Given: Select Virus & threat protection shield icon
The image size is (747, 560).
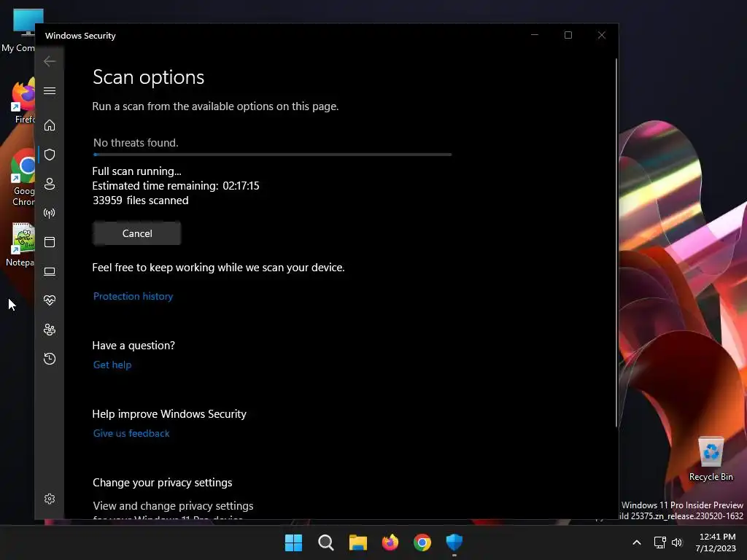Looking at the screenshot, I should (x=50, y=155).
